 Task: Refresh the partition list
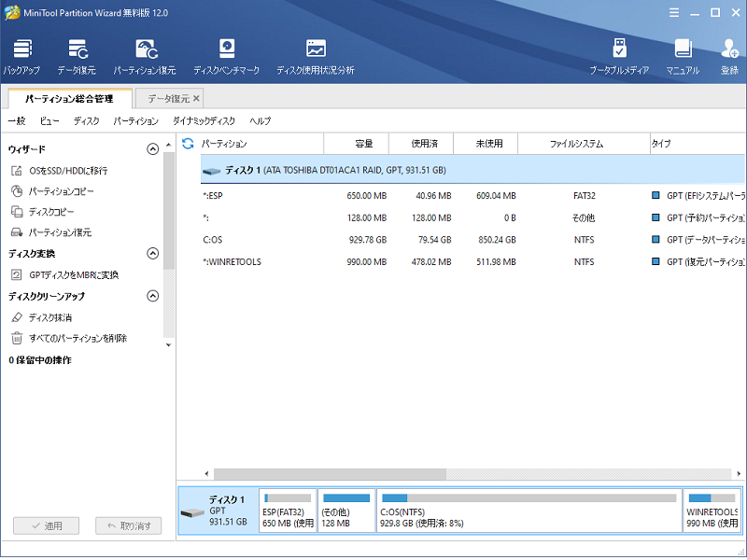[189, 144]
